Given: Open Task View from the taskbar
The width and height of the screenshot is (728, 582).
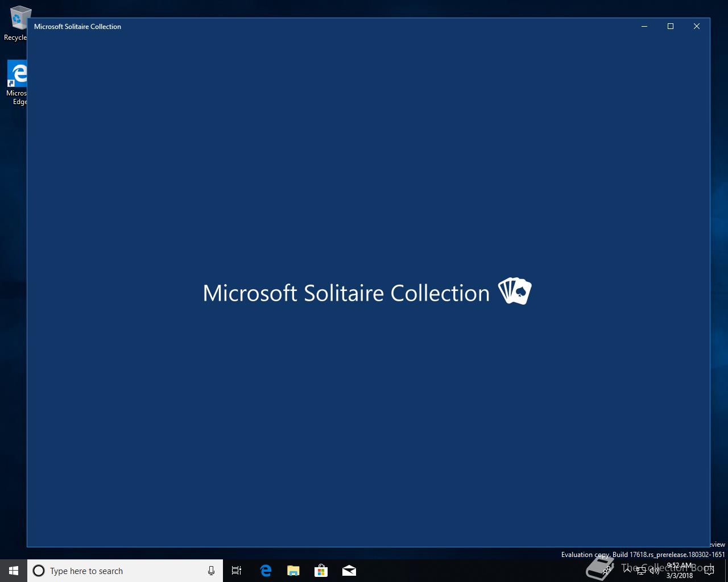Looking at the screenshot, I should (x=237, y=571).
